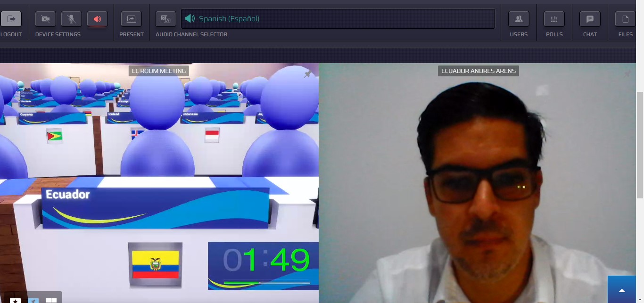Open the Polls panel

click(x=554, y=19)
